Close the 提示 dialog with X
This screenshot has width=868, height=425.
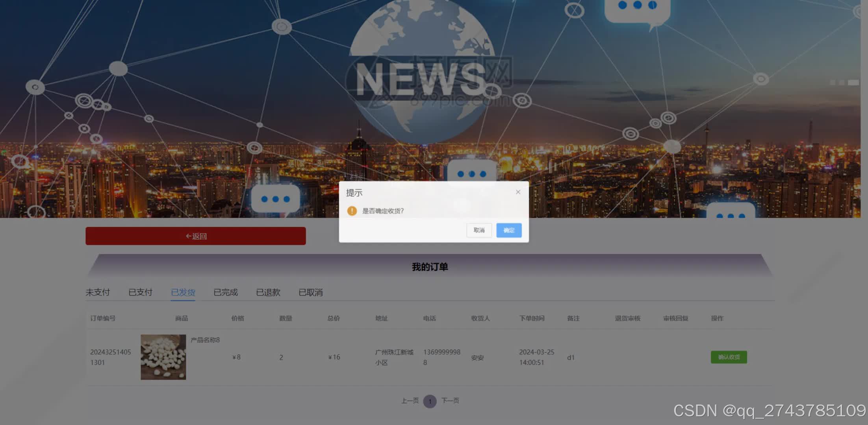(518, 192)
